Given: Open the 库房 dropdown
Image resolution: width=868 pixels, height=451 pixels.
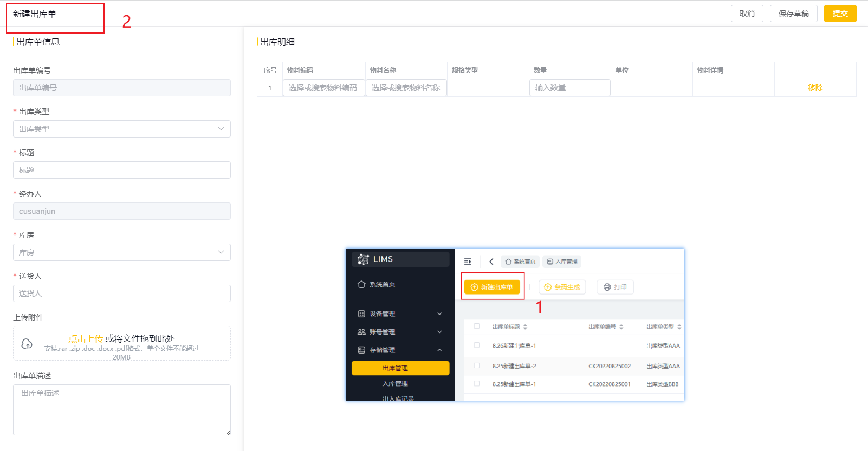Looking at the screenshot, I should pos(122,252).
